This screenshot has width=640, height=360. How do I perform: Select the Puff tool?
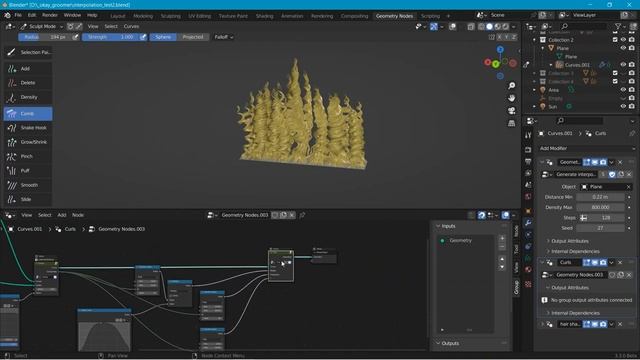point(28,171)
